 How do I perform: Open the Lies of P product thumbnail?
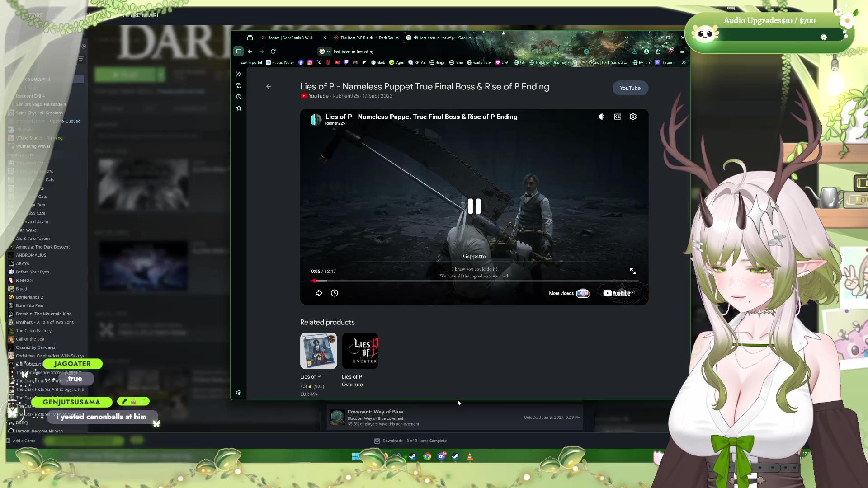[x=318, y=351]
